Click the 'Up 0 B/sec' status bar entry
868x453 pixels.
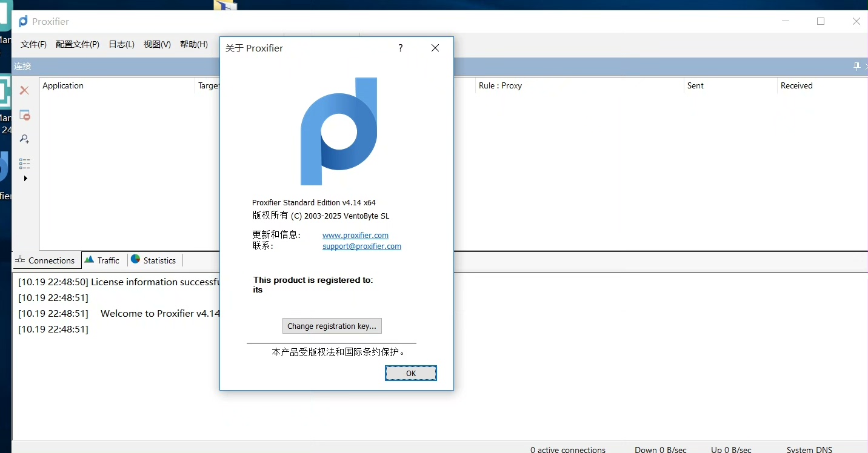pos(731,449)
